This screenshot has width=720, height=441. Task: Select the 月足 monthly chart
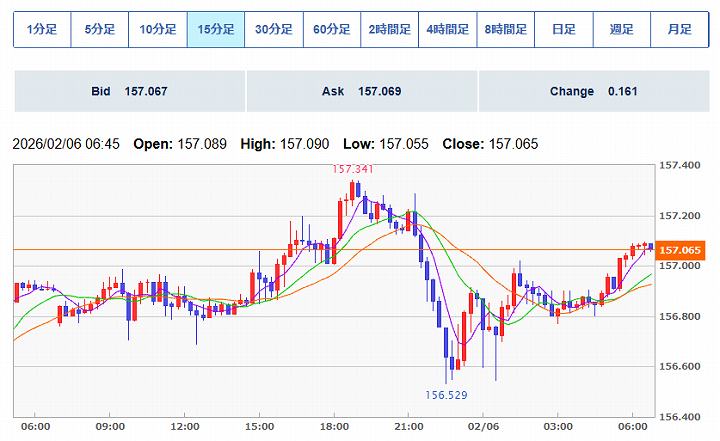680,30
